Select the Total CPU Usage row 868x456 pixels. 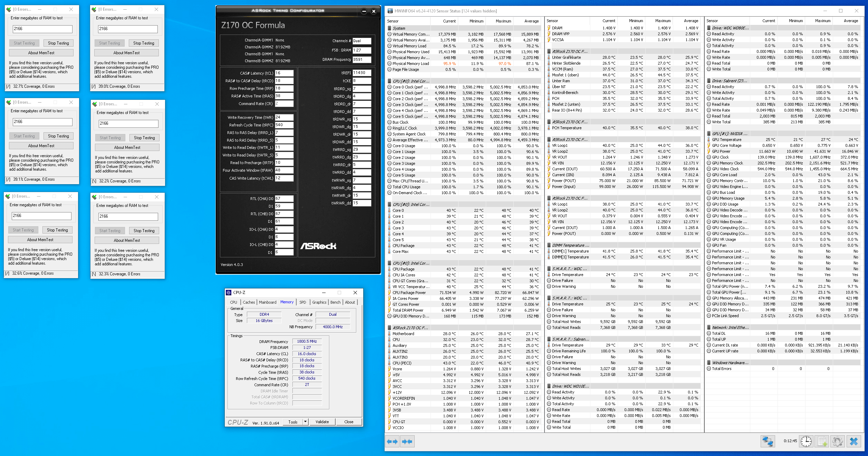click(463, 187)
